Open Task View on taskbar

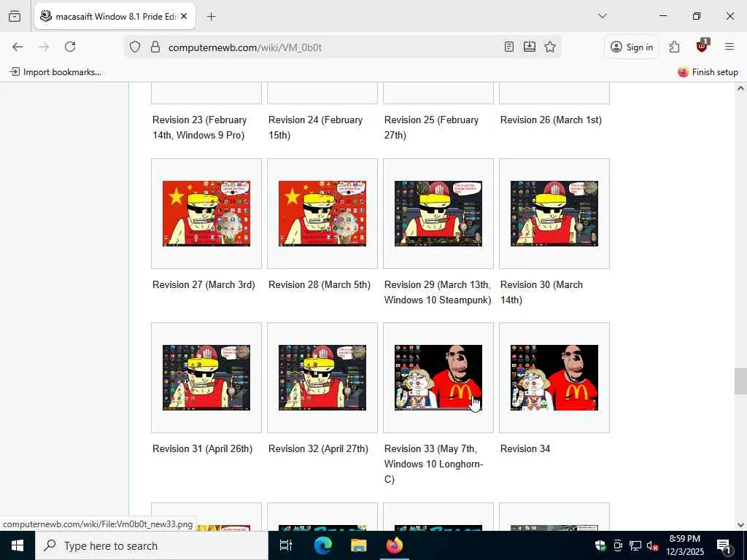click(x=286, y=545)
